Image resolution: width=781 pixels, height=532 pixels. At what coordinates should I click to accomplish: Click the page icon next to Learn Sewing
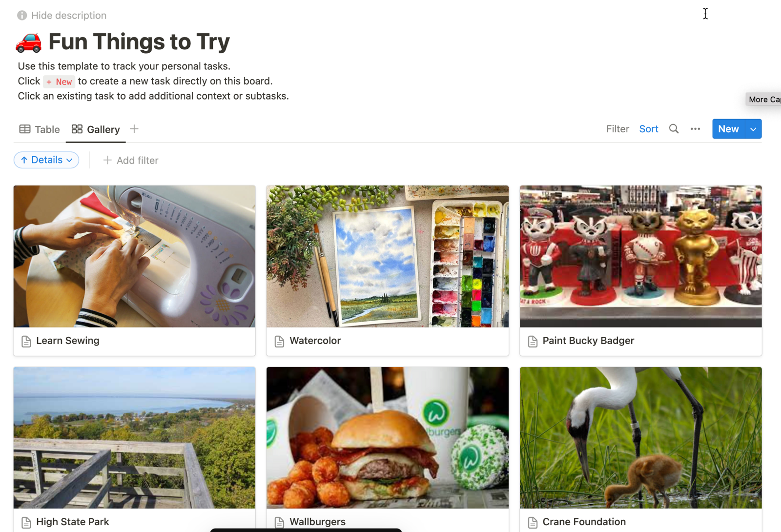tap(26, 341)
